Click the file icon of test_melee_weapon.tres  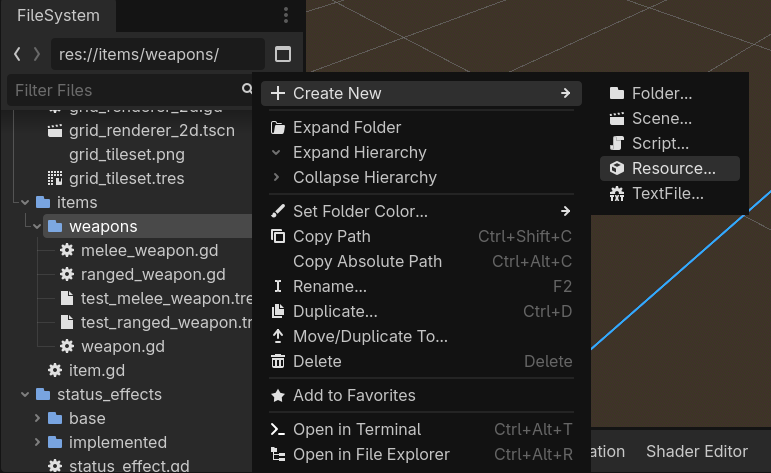click(67, 298)
